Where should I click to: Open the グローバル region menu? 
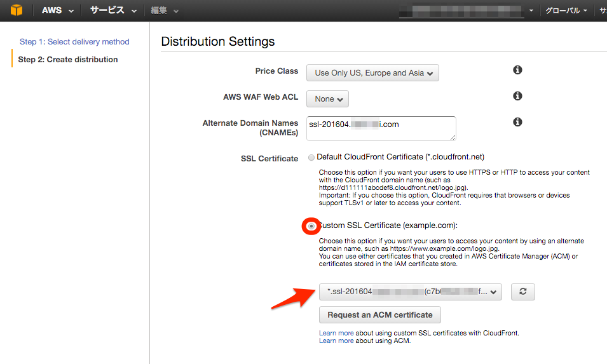566,11
